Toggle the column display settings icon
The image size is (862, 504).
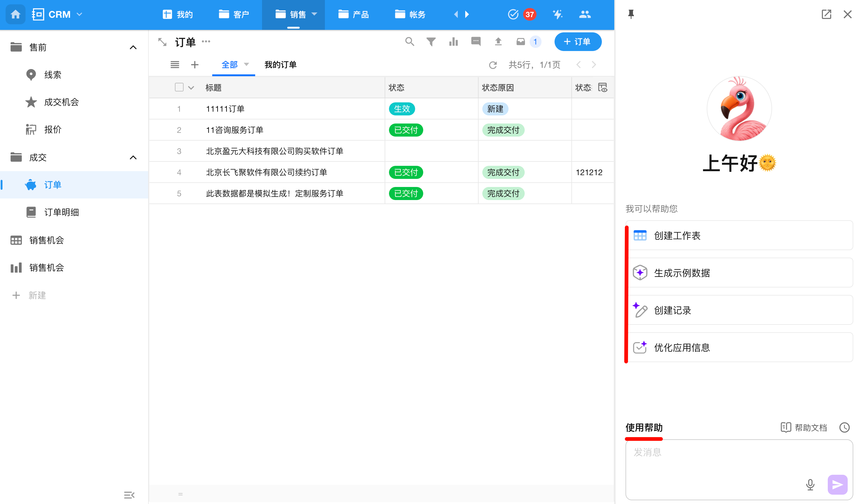coord(602,87)
